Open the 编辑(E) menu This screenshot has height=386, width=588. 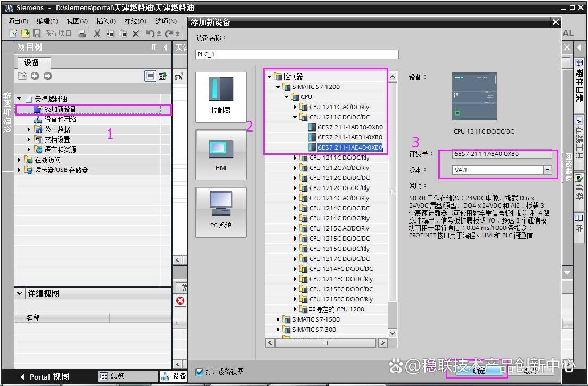coord(47,21)
